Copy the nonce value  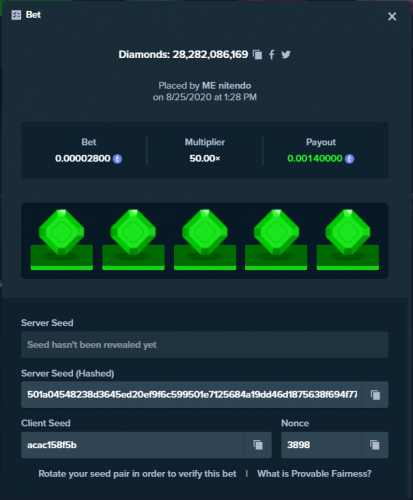(375, 445)
